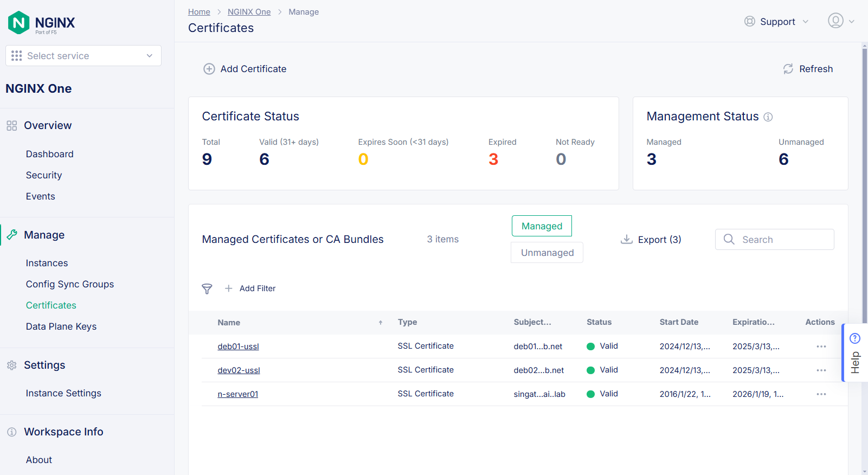Switch to Unmanaged certificates view

tap(547, 253)
